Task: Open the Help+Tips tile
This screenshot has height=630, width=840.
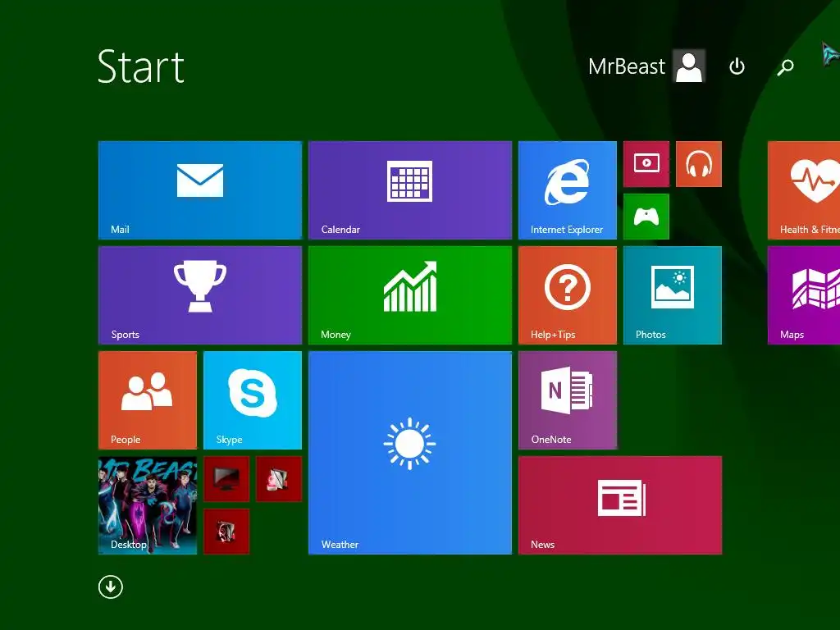Action: pos(568,294)
